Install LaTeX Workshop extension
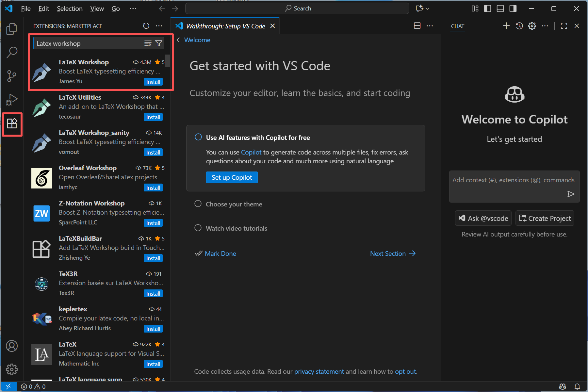This screenshot has width=588, height=392. pos(153,82)
